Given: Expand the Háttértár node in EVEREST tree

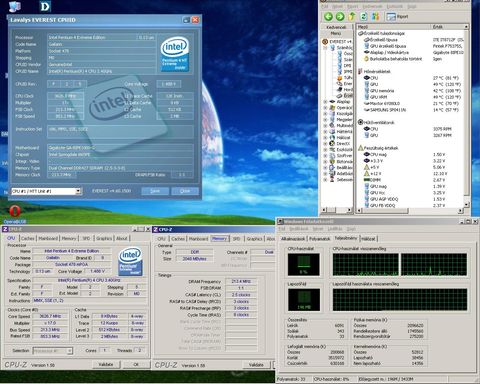Looking at the screenshot, I should coord(325,131).
